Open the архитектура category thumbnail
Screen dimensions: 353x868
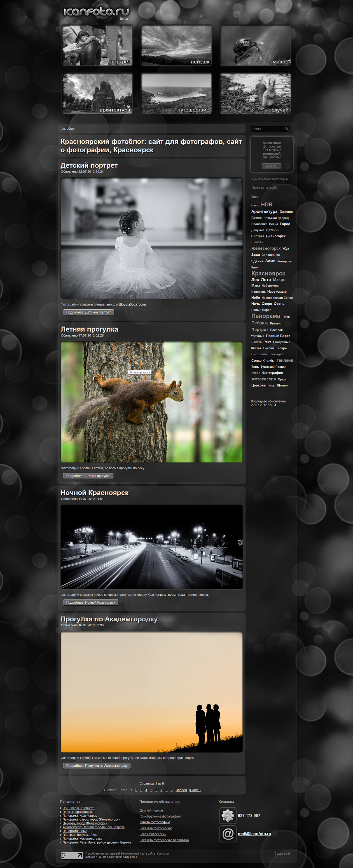click(97, 93)
